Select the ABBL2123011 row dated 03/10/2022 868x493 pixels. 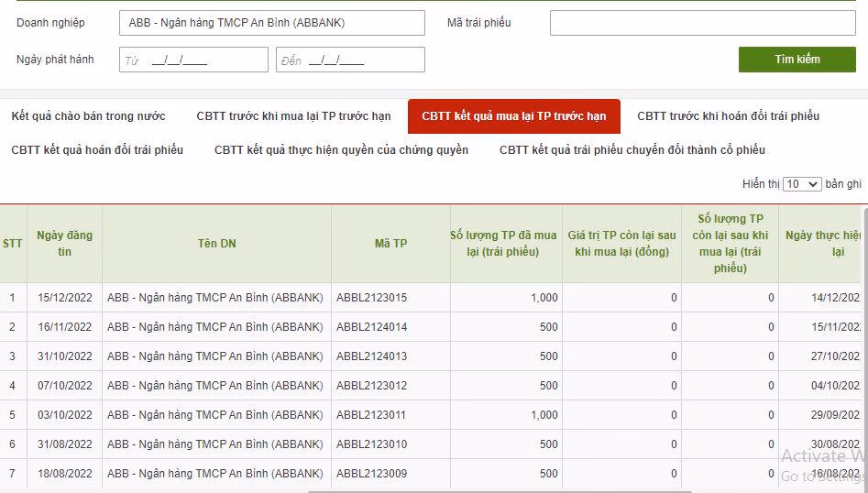371,415
